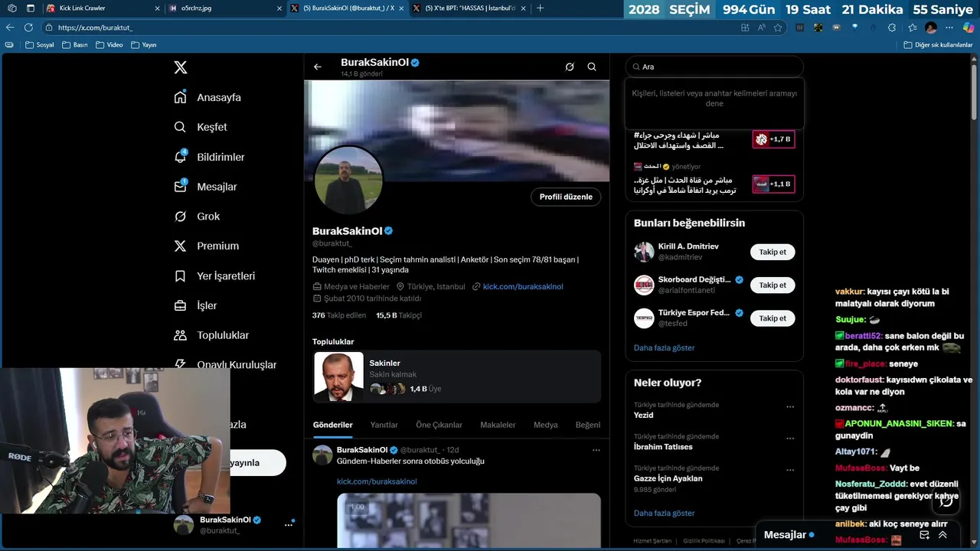980x551 pixels.
Task: Follow Skorboard Değişti with Takip et
Action: click(x=773, y=285)
